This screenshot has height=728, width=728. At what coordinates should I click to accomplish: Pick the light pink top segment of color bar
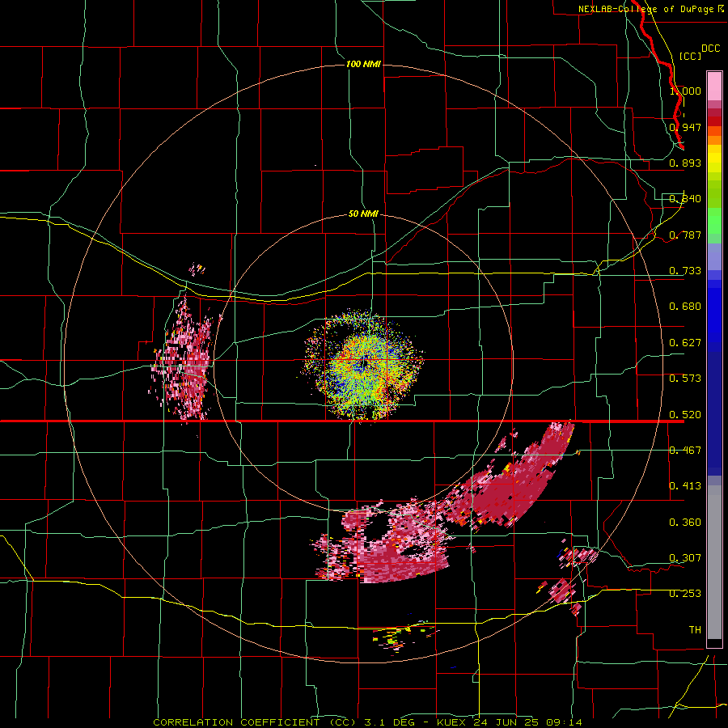[x=714, y=86]
